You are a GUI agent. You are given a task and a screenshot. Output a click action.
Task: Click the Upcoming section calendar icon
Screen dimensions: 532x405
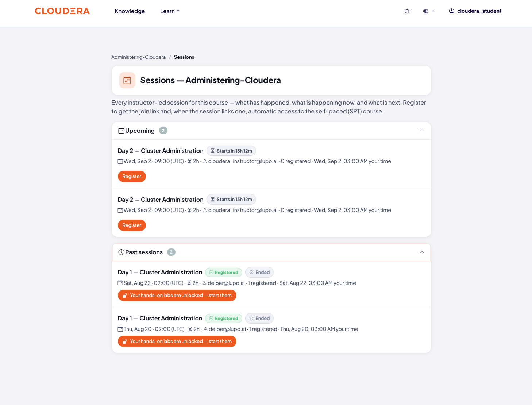coord(121,131)
